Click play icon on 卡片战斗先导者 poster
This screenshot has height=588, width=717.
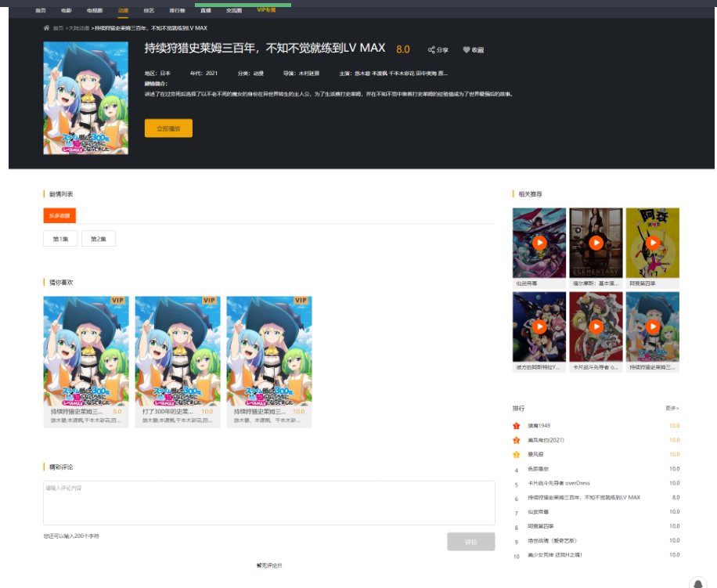pyautogui.click(x=596, y=326)
